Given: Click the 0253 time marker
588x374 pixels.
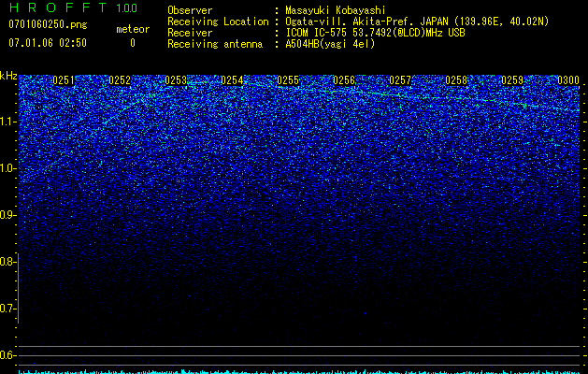Looking at the screenshot, I should tap(176, 80).
